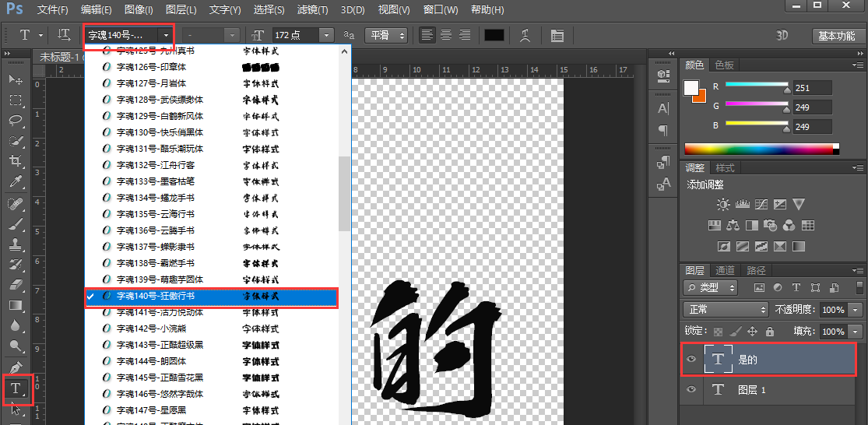
Task: Open the font size dropdown
Action: pos(327,35)
